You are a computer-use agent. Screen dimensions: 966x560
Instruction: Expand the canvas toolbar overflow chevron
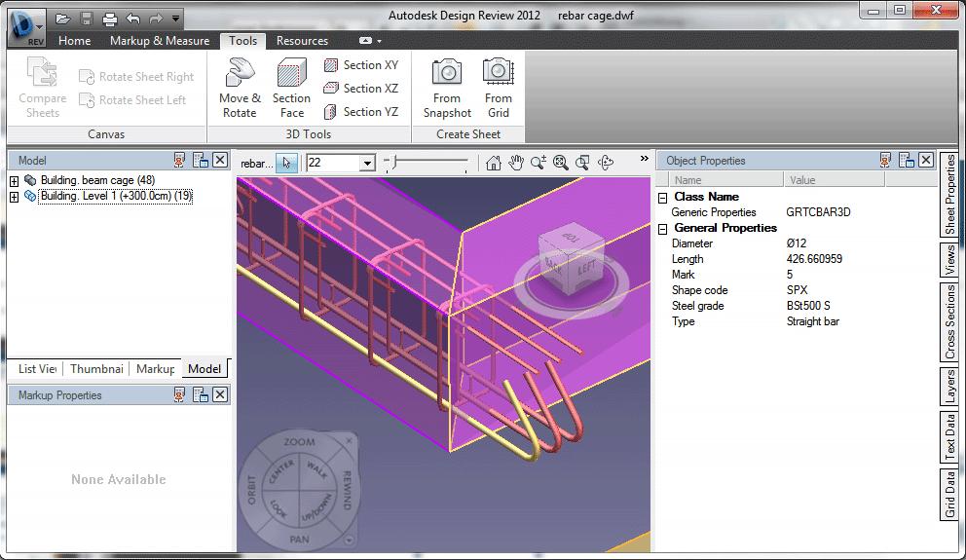(x=645, y=159)
